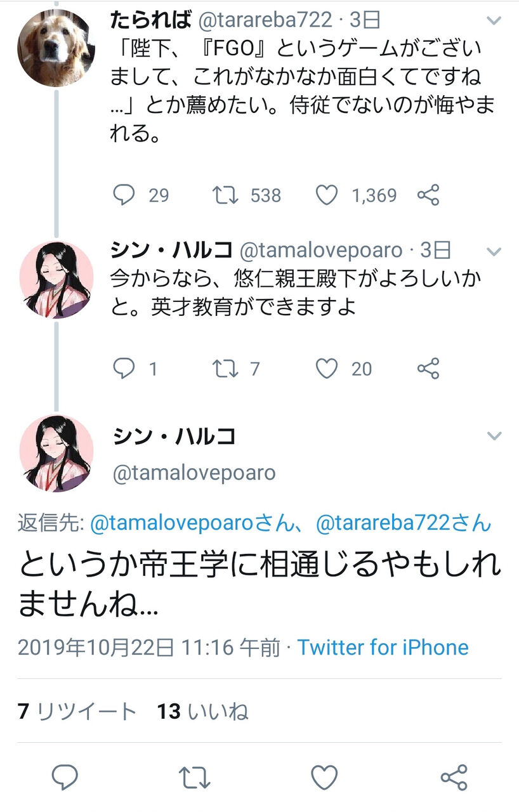Screen dimensions: 519x812
Task: View the 13 いいね list
Action: 202,711
